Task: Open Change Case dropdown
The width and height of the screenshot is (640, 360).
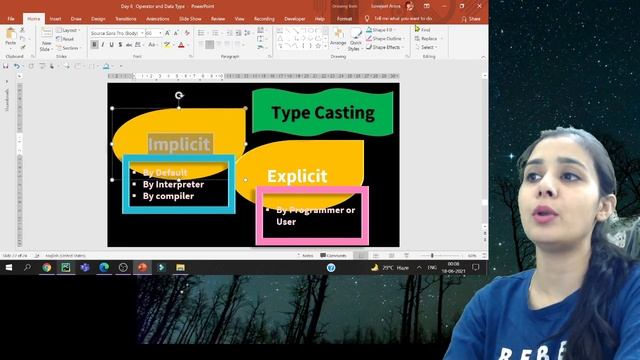Action: point(152,44)
